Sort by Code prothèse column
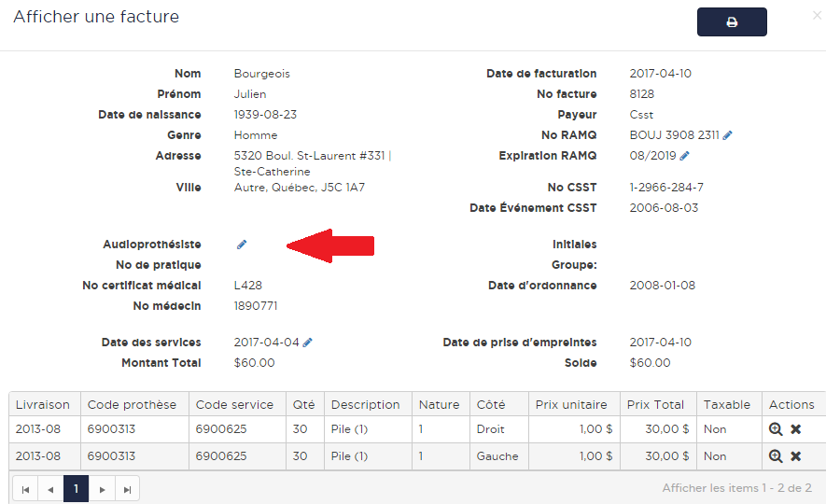Screen dimensions: 826x504 [x=132, y=404]
